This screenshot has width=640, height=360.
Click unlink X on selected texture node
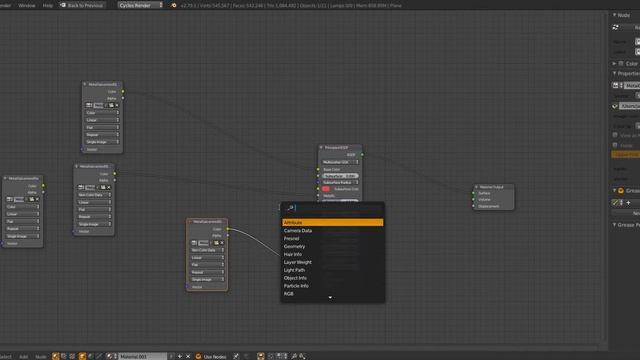222,243
